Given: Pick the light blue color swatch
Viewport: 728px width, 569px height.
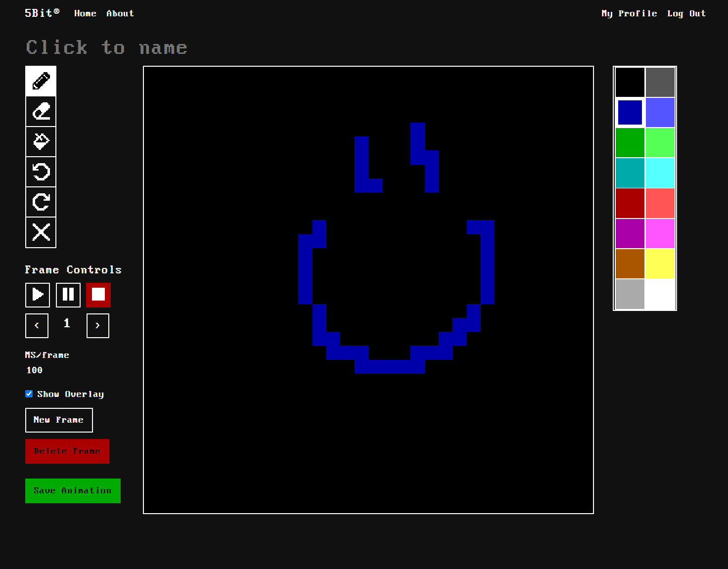Looking at the screenshot, I should pos(660,112).
